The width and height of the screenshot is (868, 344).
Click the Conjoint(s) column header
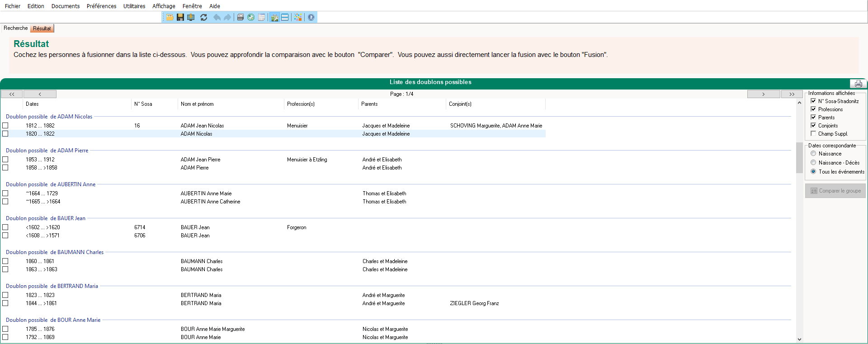pos(495,104)
